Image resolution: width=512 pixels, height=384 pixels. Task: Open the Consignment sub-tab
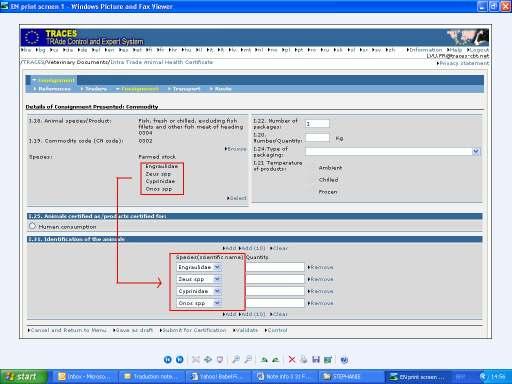click(137, 89)
